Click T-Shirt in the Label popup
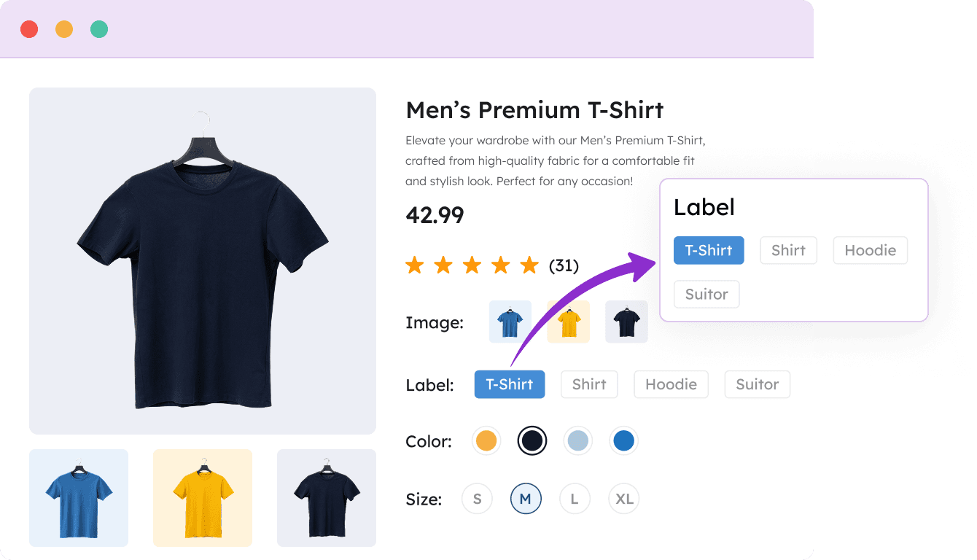This screenshot has width=977, height=560. 709,250
